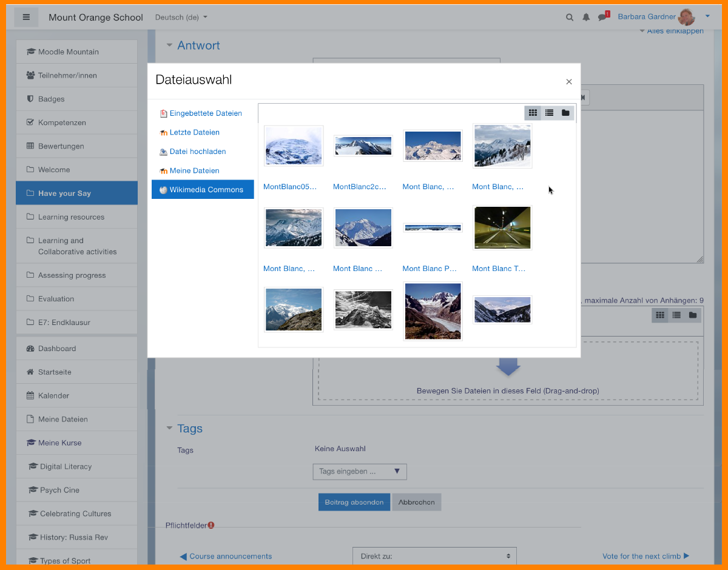Open the Datei hochladen repository

pyautogui.click(x=197, y=152)
